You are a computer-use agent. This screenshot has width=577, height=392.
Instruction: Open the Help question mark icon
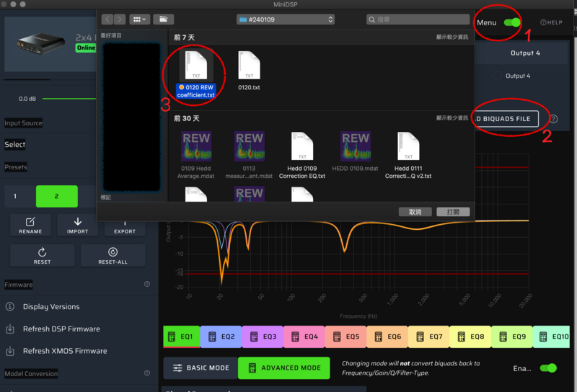[544, 22]
